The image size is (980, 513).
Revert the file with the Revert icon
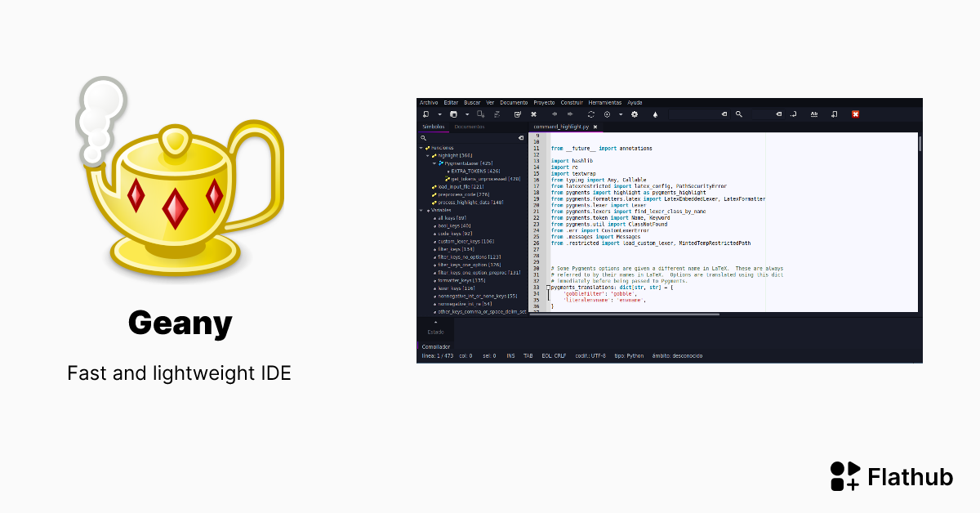click(x=517, y=114)
